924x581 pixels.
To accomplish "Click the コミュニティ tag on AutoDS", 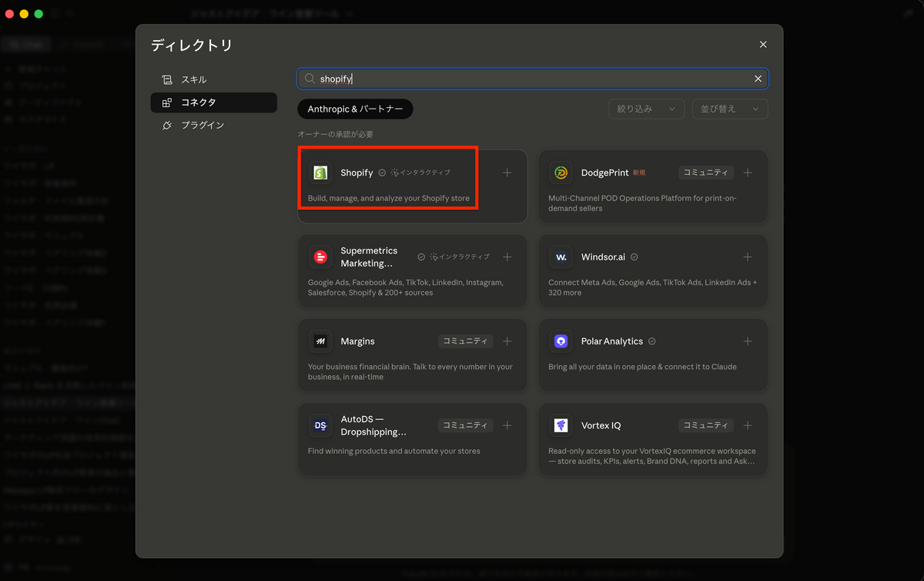I will (466, 425).
